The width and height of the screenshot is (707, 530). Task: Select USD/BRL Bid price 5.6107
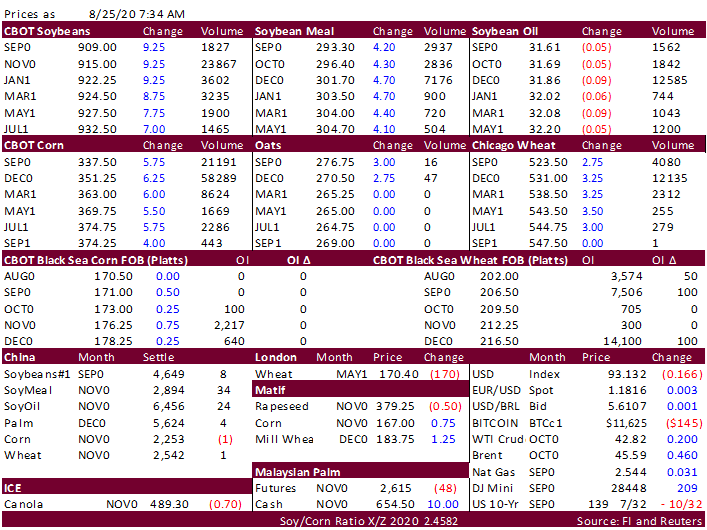click(x=627, y=406)
